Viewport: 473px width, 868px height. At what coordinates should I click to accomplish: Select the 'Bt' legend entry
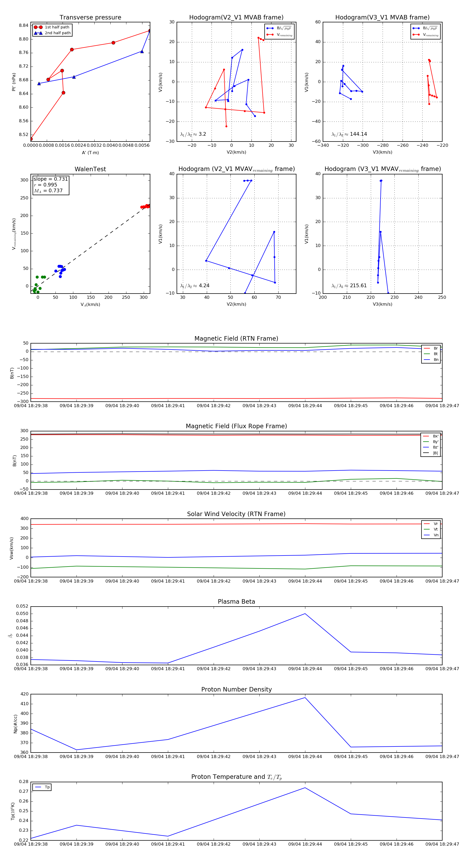431,354
